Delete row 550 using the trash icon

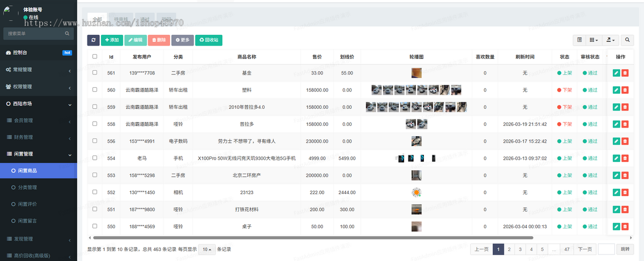(x=625, y=227)
